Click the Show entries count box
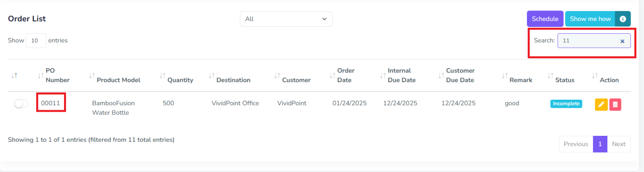Screen dimensions: 644x172 click(36, 41)
